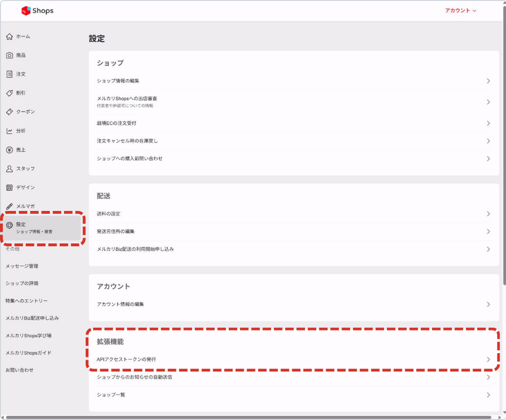Open メルマガ sidebar menu item
Screen dimensions: 506x420
(x=25, y=206)
